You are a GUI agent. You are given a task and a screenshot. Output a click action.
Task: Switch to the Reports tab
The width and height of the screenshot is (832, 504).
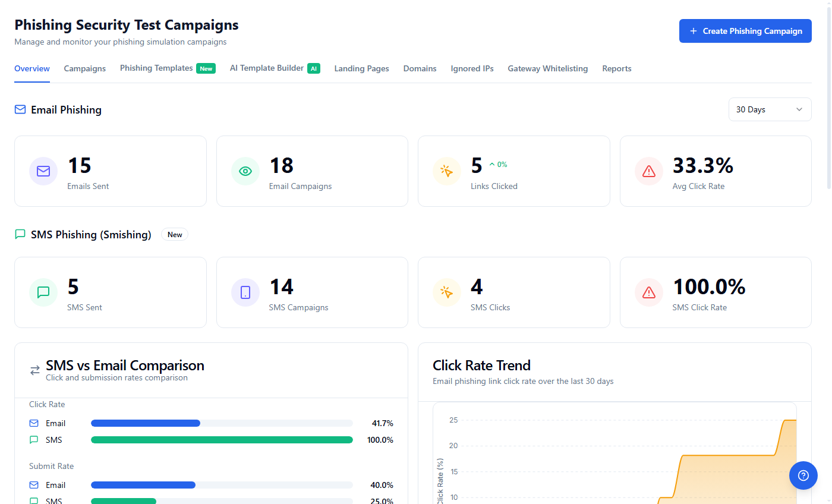coord(616,68)
